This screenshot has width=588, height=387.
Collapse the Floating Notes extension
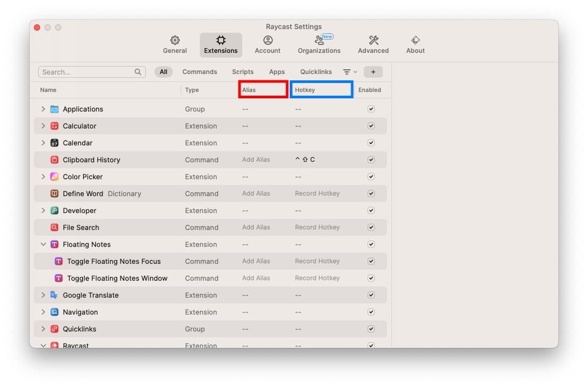click(43, 244)
